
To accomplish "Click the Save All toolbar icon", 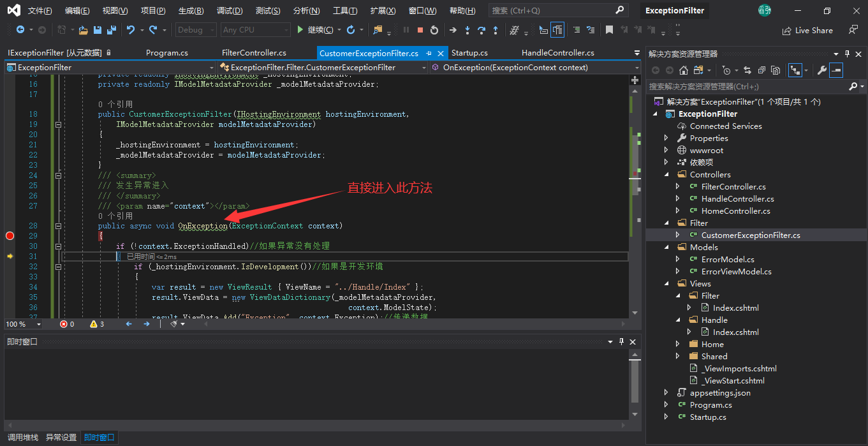I will point(112,30).
